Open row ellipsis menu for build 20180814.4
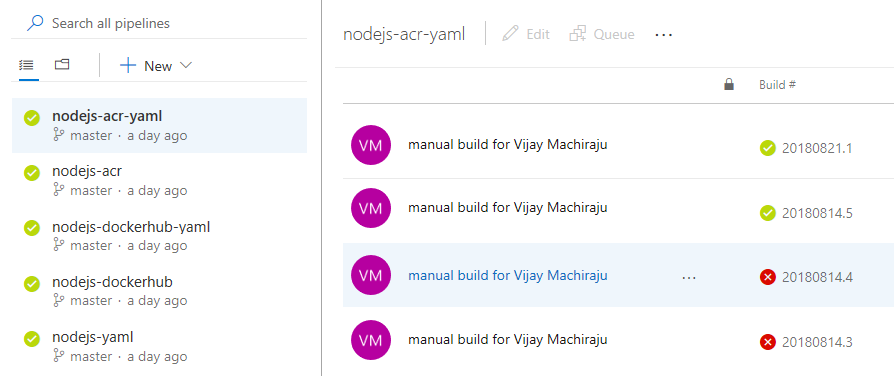894x376 pixels. point(689,277)
